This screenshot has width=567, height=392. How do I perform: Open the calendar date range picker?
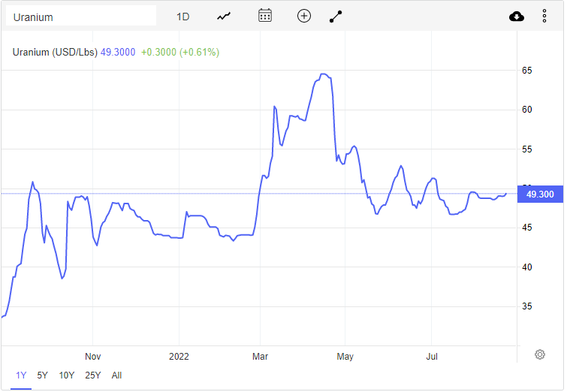265,16
